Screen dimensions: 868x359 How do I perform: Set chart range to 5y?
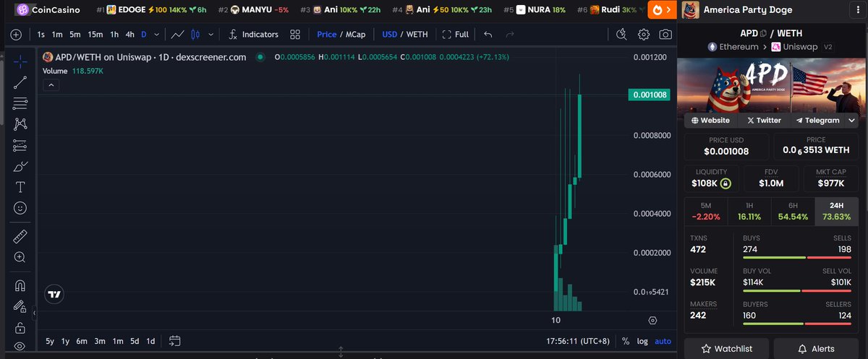[50, 341]
